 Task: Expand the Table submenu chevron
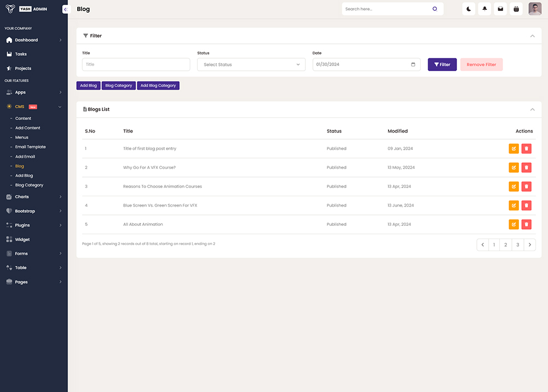tap(60, 268)
